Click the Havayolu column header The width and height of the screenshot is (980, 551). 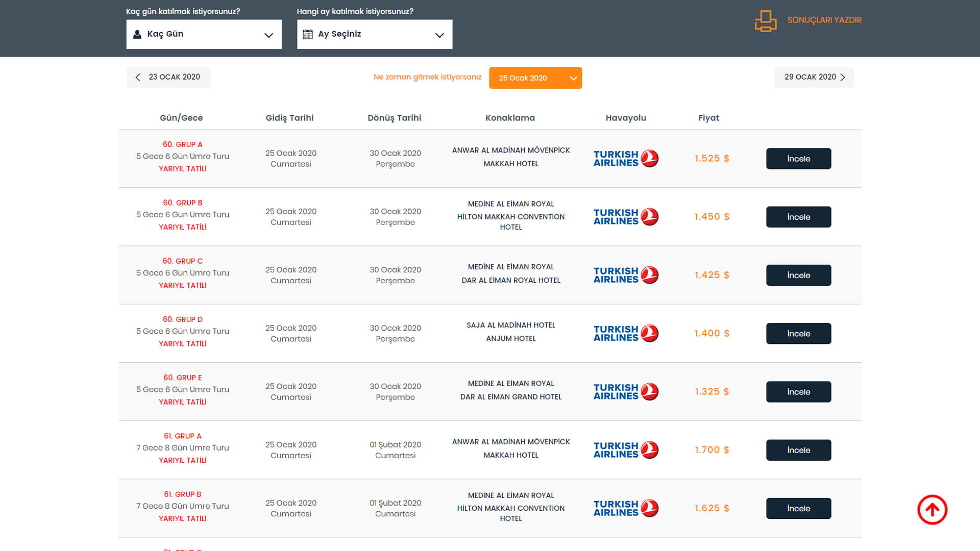pos(626,118)
